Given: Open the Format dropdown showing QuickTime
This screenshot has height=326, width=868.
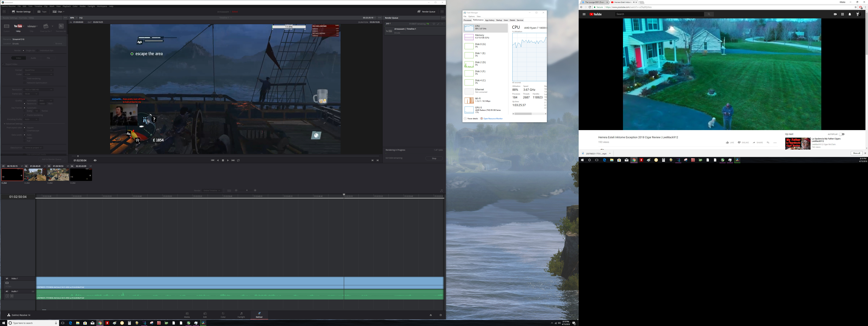Looking at the screenshot, I should [38, 70].
